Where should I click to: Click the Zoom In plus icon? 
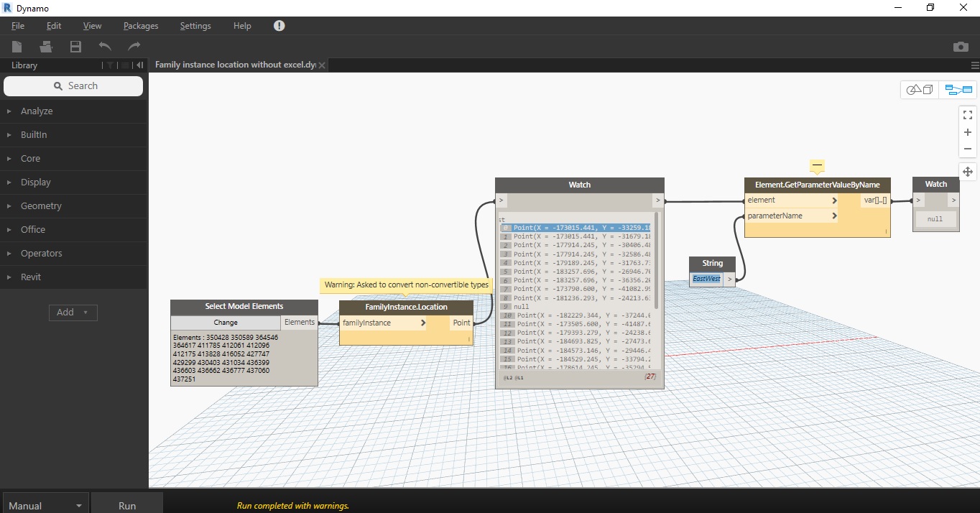click(968, 132)
